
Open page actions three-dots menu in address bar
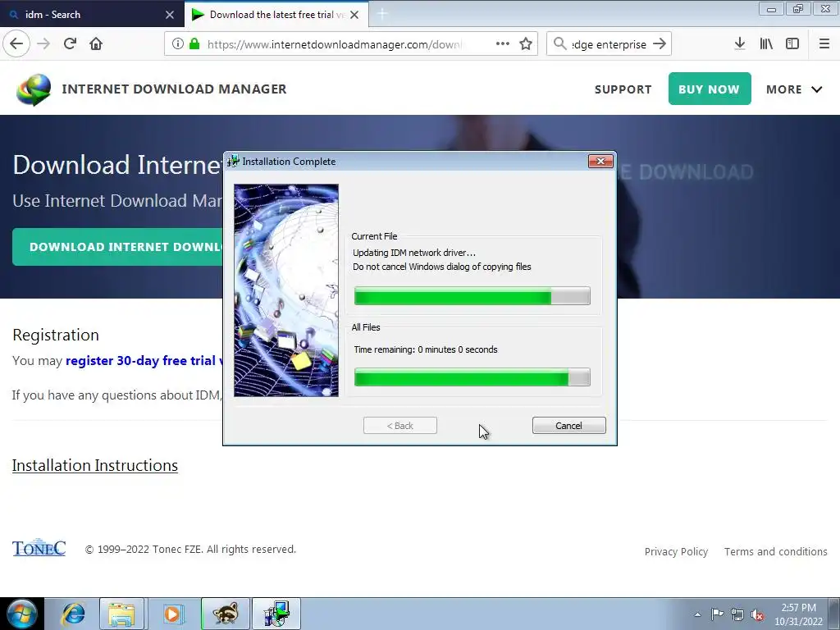pyautogui.click(x=503, y=44)
